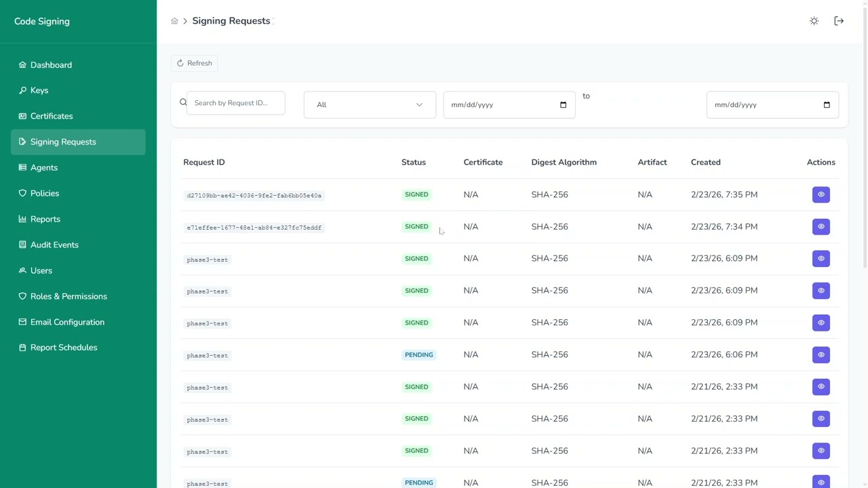868x488 pixels.
Task: Click PENDING badge at 2/23/26 6:06 PM
Action: pos(418,354)
